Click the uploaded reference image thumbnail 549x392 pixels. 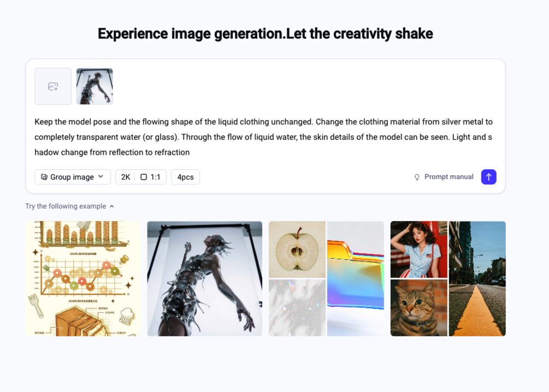click(95, 86)
